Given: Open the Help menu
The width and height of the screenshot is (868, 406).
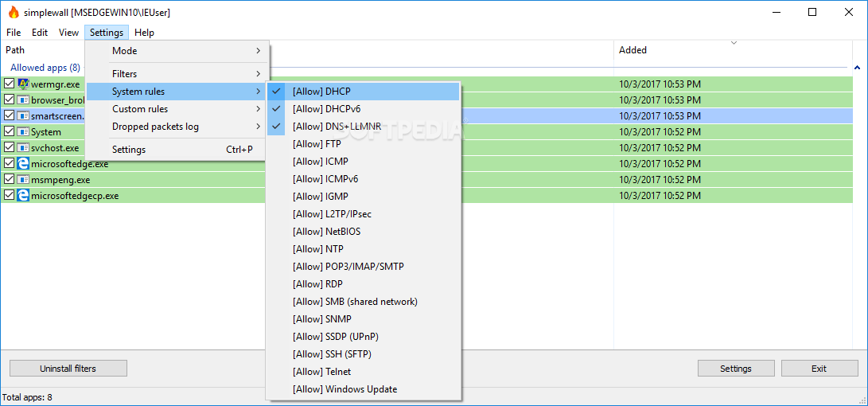Looking at the screenshot, I should pyautogui.click(x=145, y=33).
